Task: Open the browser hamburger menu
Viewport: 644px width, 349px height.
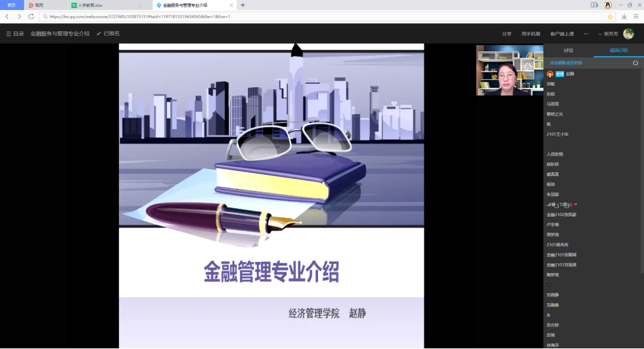Action: [636, 17]
